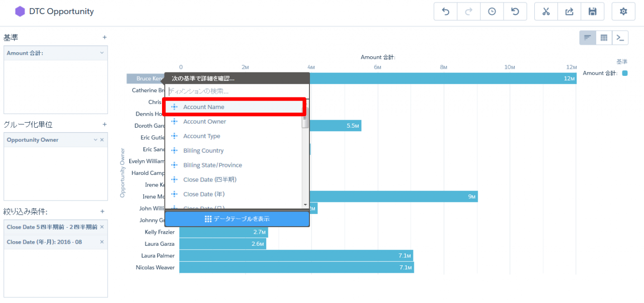Open the Opportunity Owner grouping dropdown arrow
Screen dimensions: 644x303
point(96,140)
